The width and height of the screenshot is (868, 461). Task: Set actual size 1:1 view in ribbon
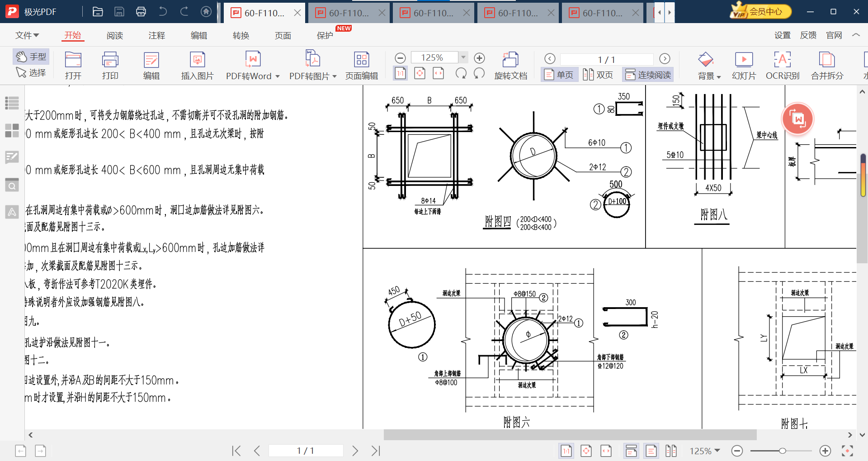tap(401, 73)
